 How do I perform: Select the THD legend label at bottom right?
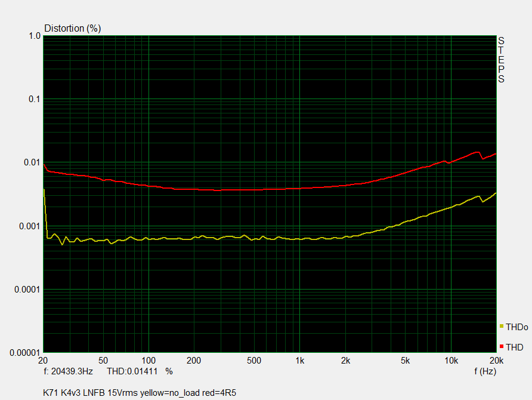click(x=514, y=347)
